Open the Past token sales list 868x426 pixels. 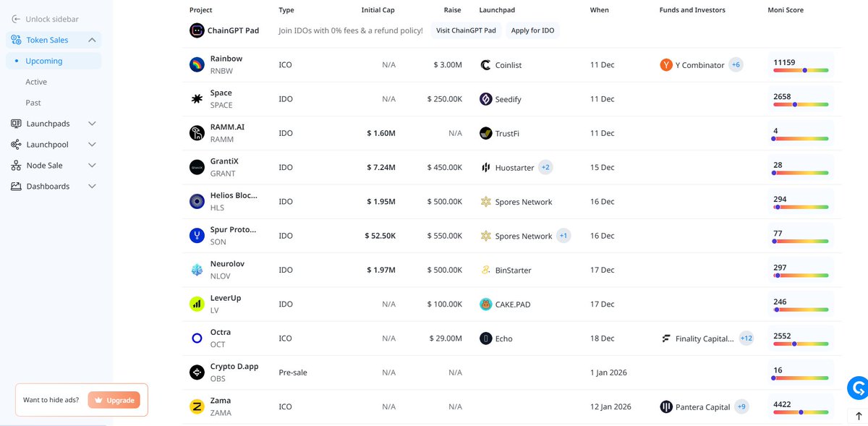33,103
